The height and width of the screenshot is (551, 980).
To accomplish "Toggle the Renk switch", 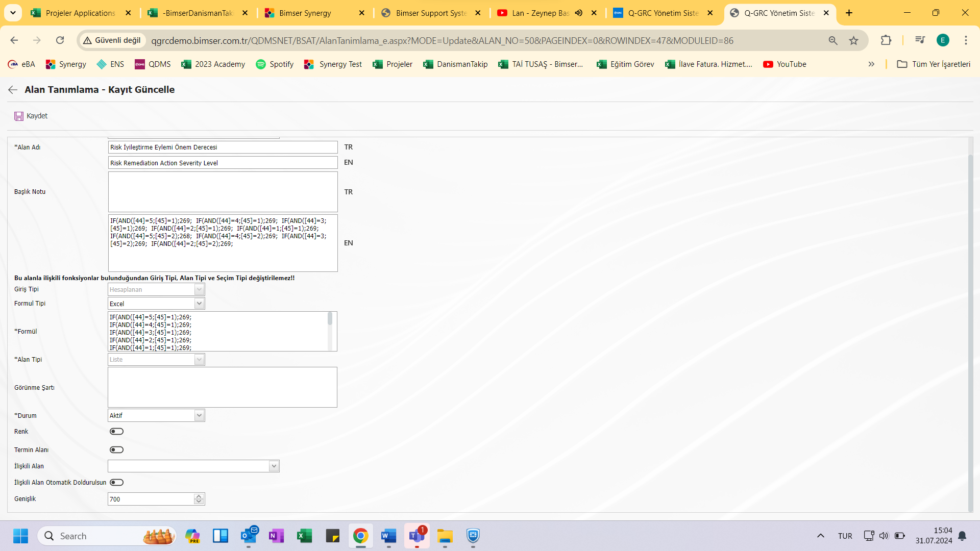I will [116, 431].
